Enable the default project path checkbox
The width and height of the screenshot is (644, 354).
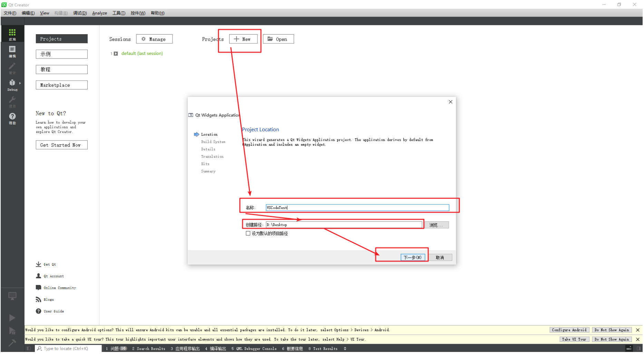tap(248, 233)
